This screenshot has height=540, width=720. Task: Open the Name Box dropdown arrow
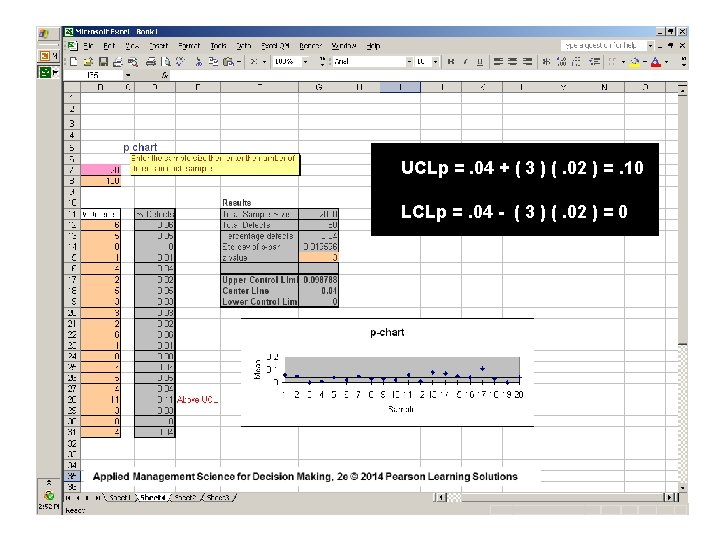[128, 75]
